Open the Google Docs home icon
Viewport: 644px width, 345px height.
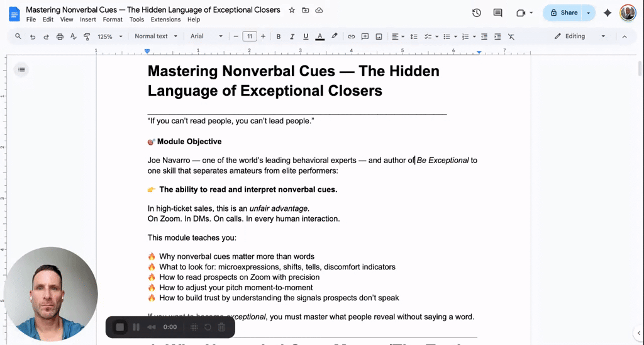14,14
